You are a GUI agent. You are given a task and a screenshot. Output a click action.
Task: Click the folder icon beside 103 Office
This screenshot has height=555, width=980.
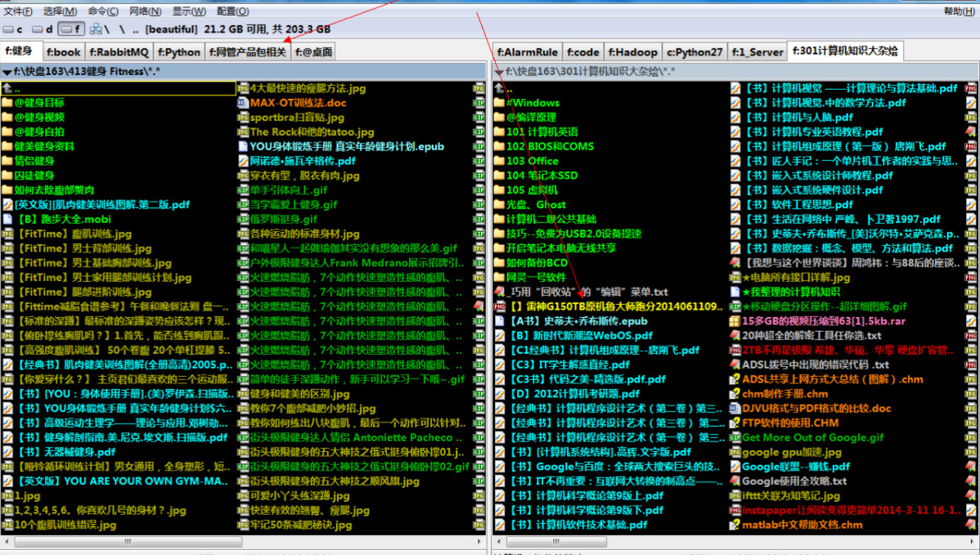pyautogui.click(x=499, y=161)
